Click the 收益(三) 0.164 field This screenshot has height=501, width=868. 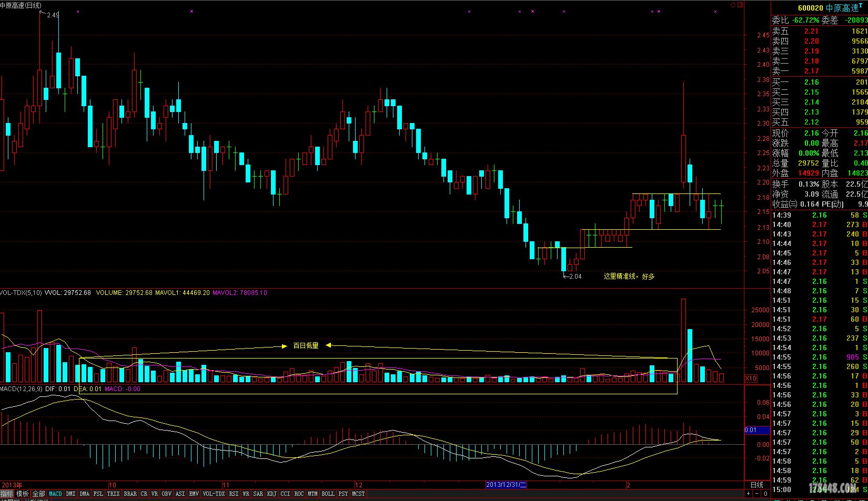795,204
